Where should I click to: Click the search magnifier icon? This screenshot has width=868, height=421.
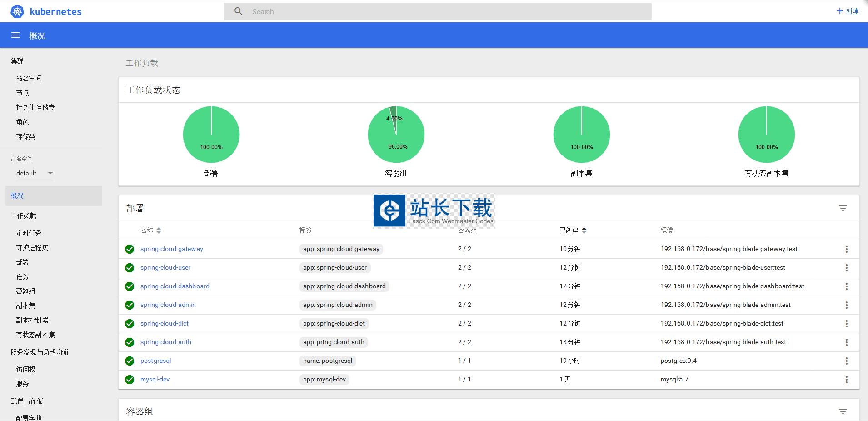239,11
